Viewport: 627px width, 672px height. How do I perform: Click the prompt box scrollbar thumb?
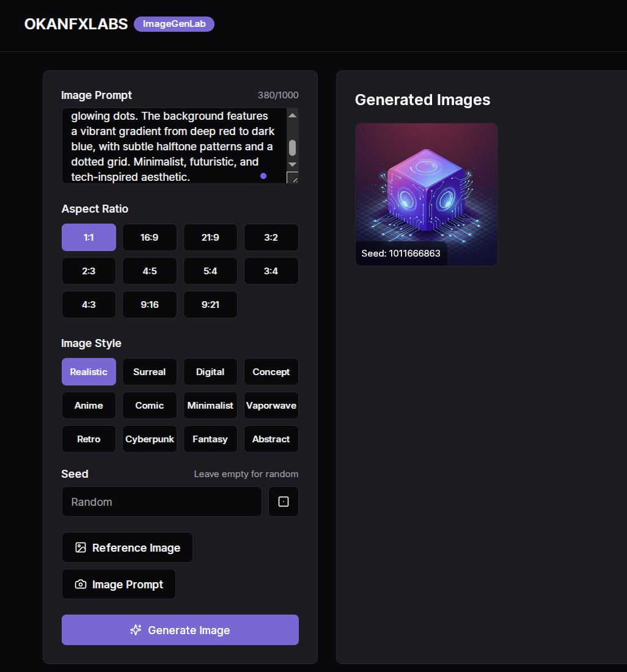(x=292, y=147)
